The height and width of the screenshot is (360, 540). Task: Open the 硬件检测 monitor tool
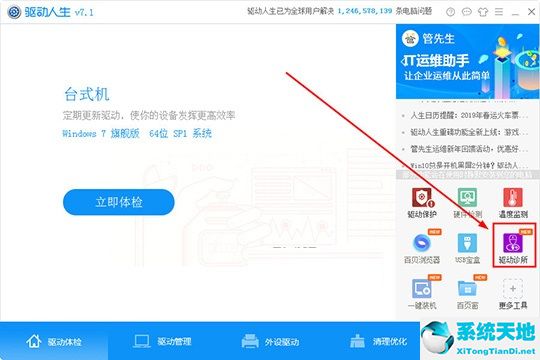tap(467, 203)
